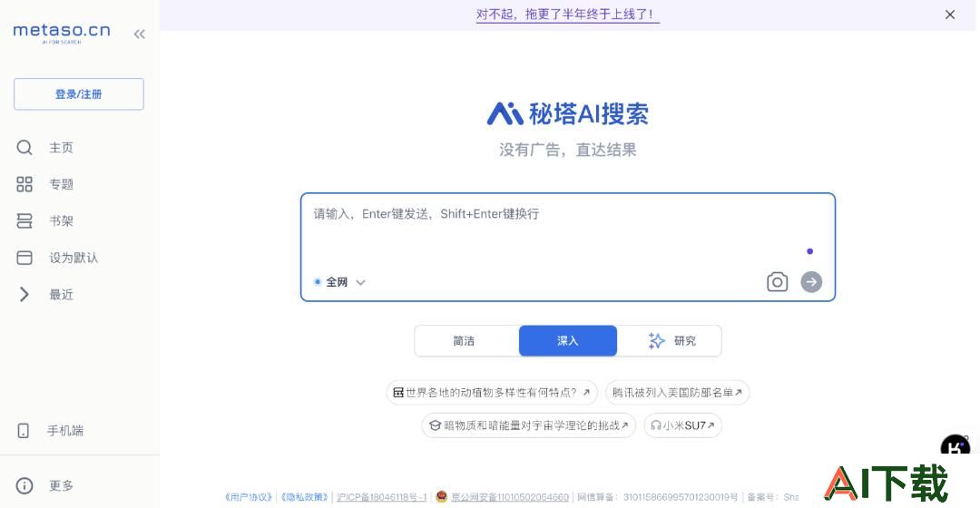Click headphone icon in 小米SU7 chip
This screenshot has width=980, height=508.
(656, 425)
